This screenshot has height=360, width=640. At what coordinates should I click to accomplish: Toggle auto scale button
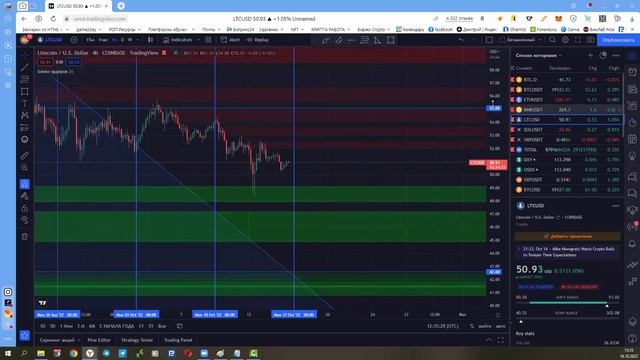point(500,326)
